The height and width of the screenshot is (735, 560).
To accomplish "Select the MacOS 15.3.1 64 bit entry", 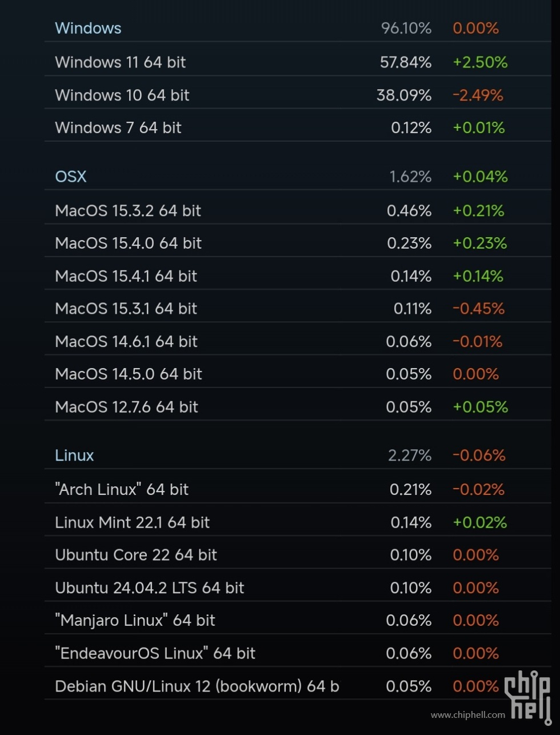I will pos(298,309).
